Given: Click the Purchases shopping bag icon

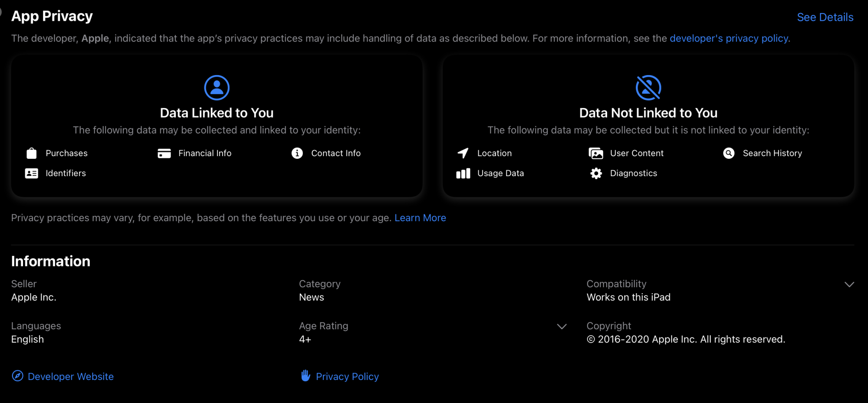Looking at the screenshot, I should [x=31, y=153].
